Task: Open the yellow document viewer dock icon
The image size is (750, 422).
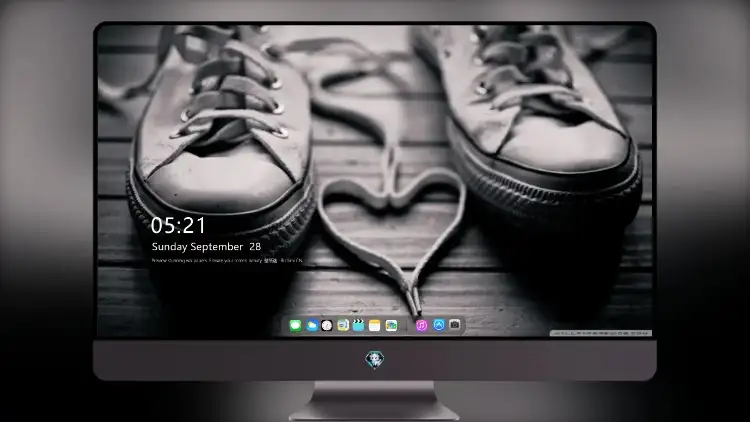Action: click(x=342, y=326)
